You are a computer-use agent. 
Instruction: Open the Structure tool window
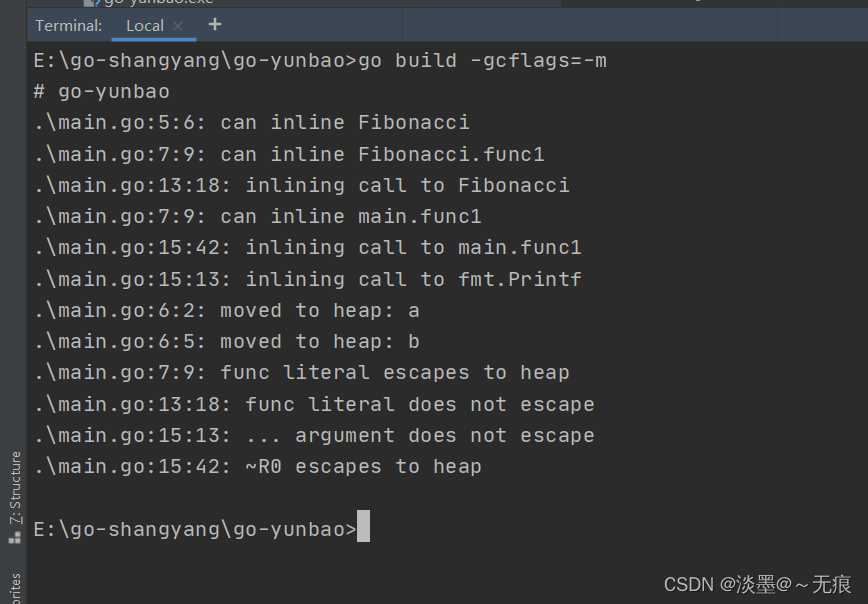click(x=15, y=492)
